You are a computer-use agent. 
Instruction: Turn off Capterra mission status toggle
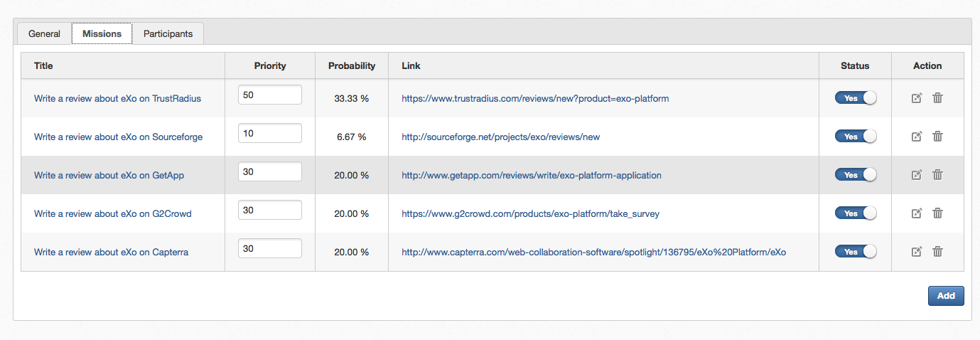pyautogui.click(x=856, y=252)
